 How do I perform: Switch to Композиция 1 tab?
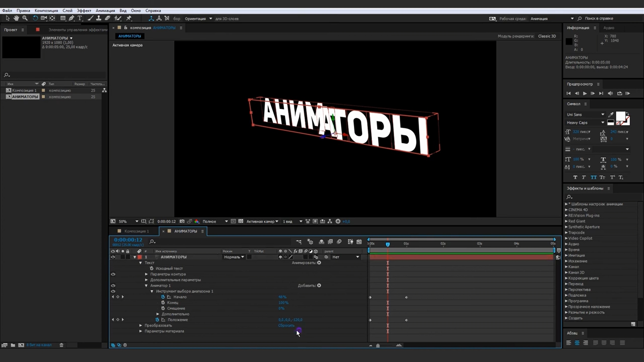(137, 231)
